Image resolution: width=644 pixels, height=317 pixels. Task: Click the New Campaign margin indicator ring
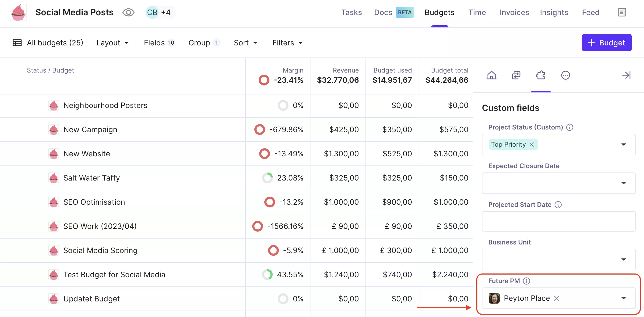pos(260,129)
